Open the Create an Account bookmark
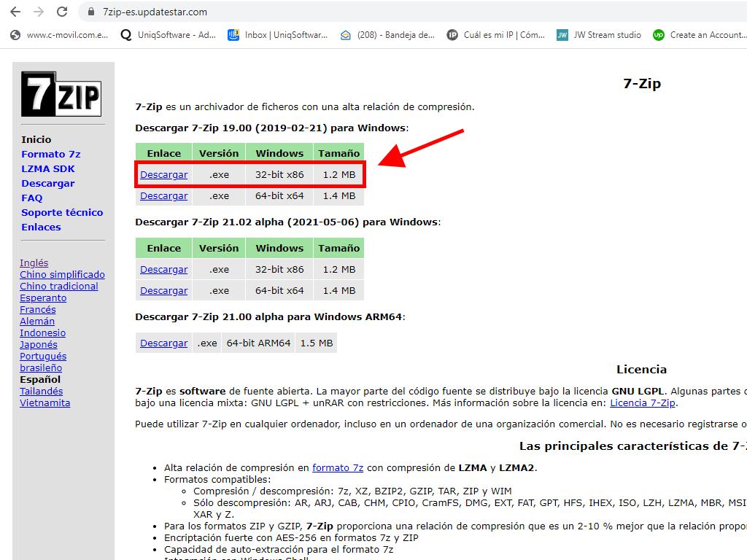747x560 pixels. [x=699, y=34]
